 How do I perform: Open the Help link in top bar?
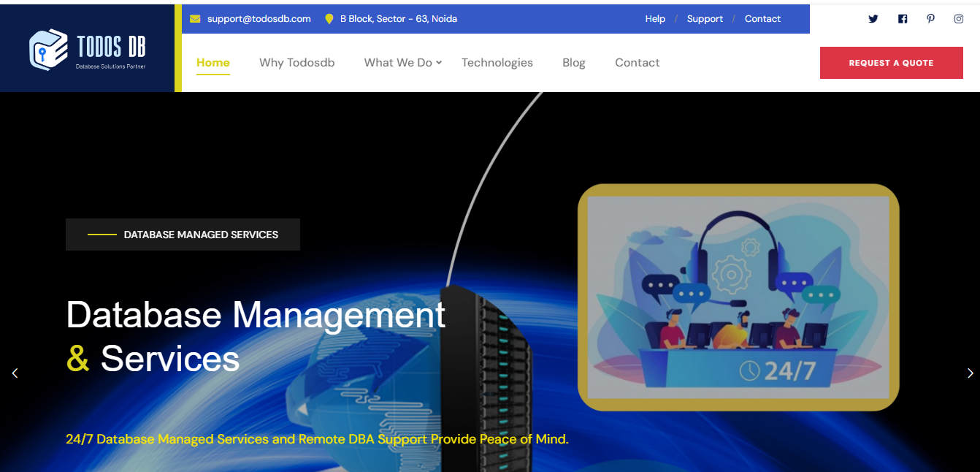click(655, 19)
